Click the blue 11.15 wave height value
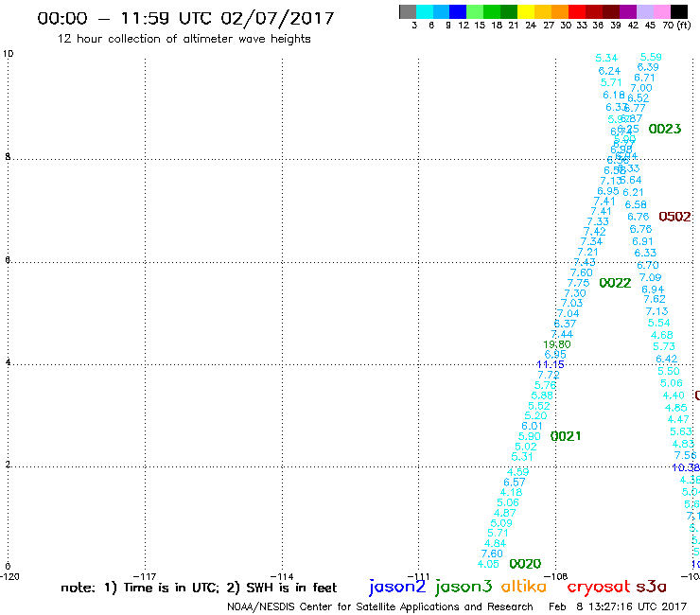Screen dimensions: 700x615 (x=551, y=364)
